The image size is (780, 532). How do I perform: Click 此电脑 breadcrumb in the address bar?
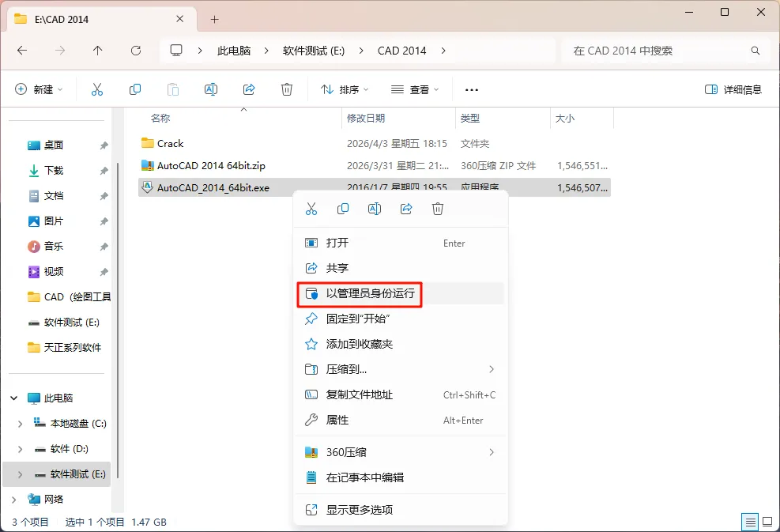(x=234, y=51)
